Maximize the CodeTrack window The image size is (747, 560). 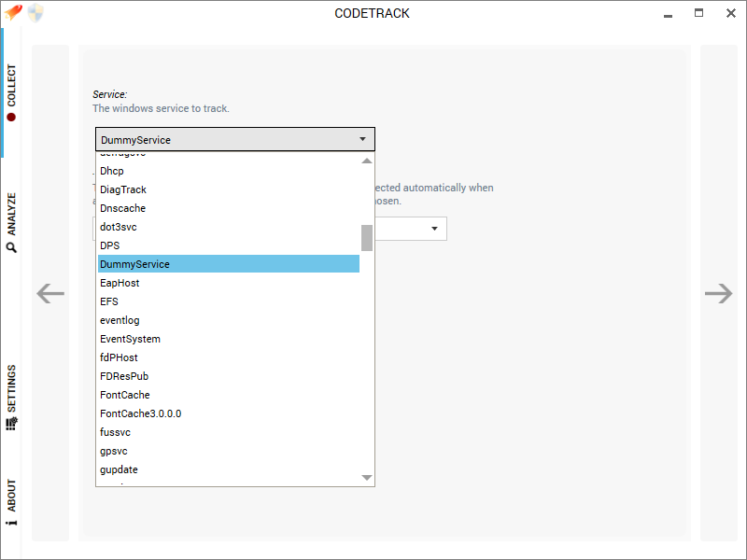tap(698, 13)
